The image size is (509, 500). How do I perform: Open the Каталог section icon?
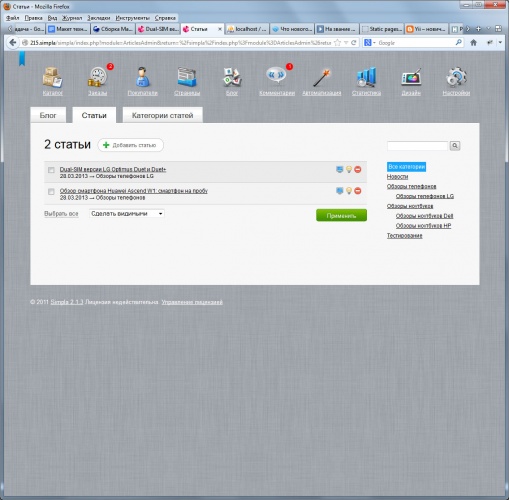click(52, 77)
